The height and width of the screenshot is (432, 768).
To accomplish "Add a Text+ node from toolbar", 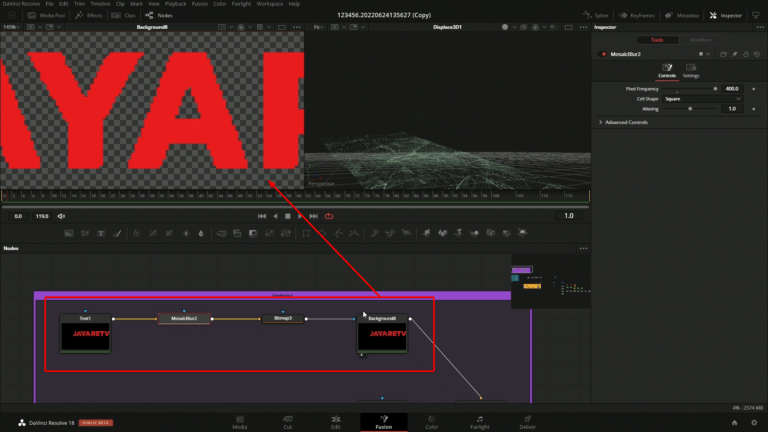I will tap(101, 233).
